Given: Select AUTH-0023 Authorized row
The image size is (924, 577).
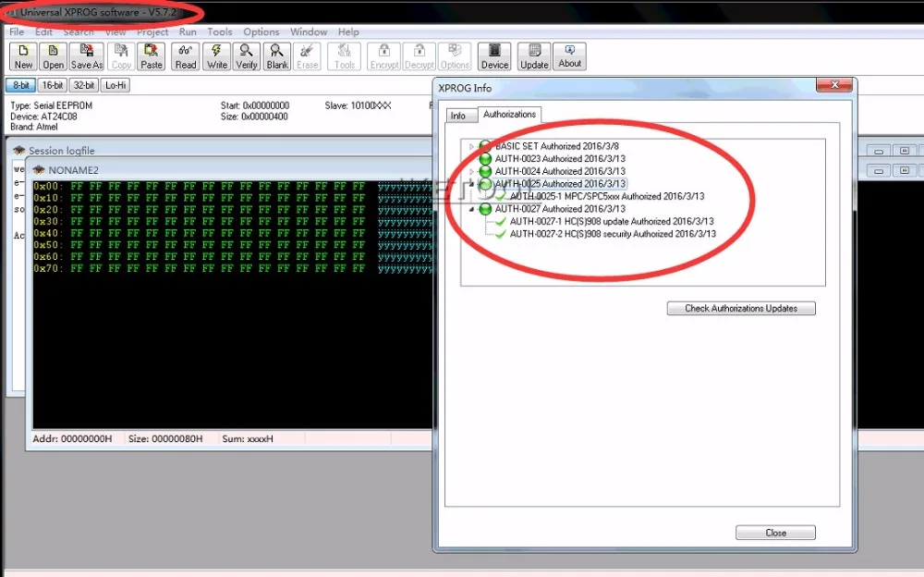Looking at the screenshot, I should (560, 159).
